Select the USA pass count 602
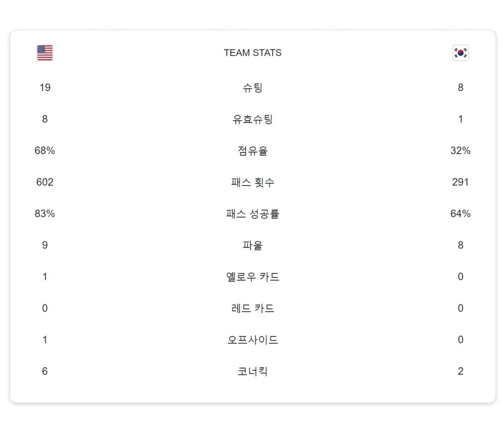This screenshot has height=435, width=504. 45,182
